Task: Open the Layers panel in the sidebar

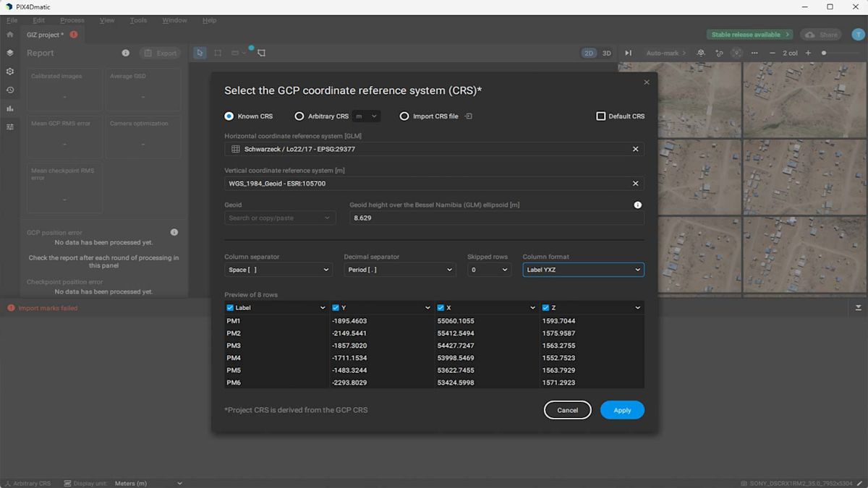Action: 9,53
